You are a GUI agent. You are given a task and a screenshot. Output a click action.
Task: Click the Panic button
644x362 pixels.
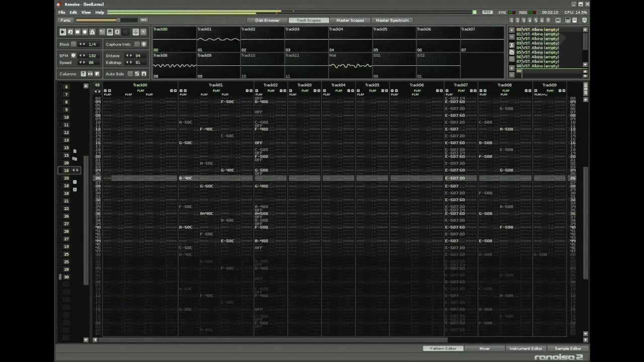pyautogui.click(x=65, y=20)
